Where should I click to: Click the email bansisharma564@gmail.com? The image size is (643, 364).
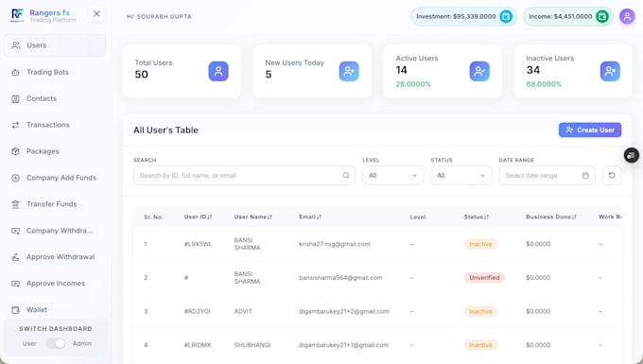pos(340,278)
